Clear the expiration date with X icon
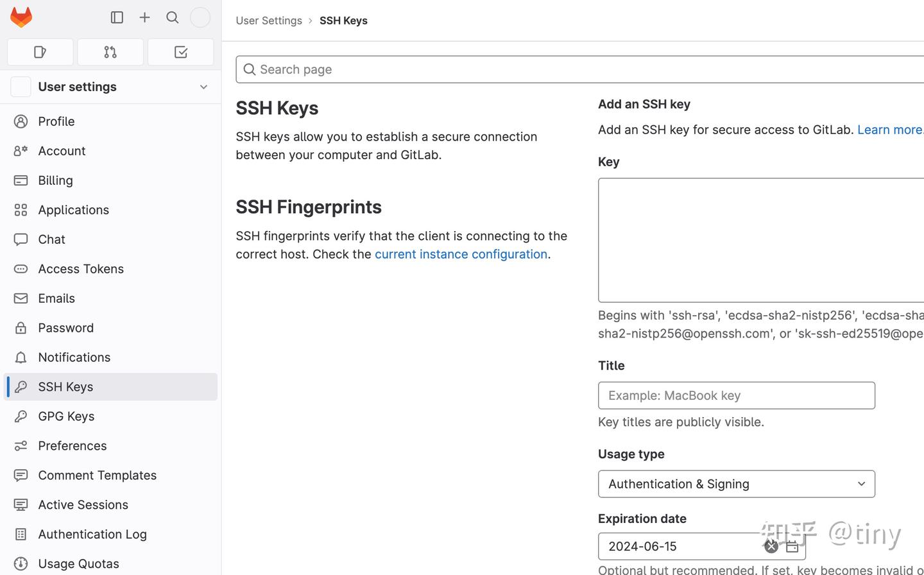This screenshot has width=924, height=575. pos(771,547)
